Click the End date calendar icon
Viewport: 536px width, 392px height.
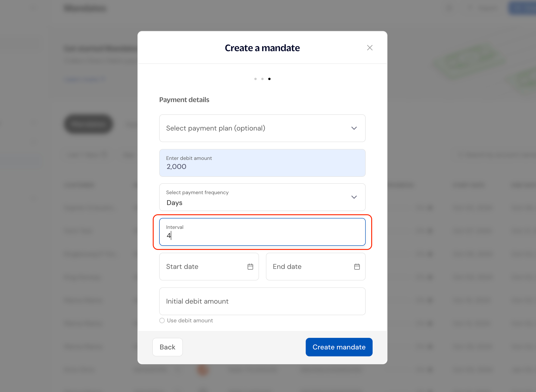click(357, 267)
